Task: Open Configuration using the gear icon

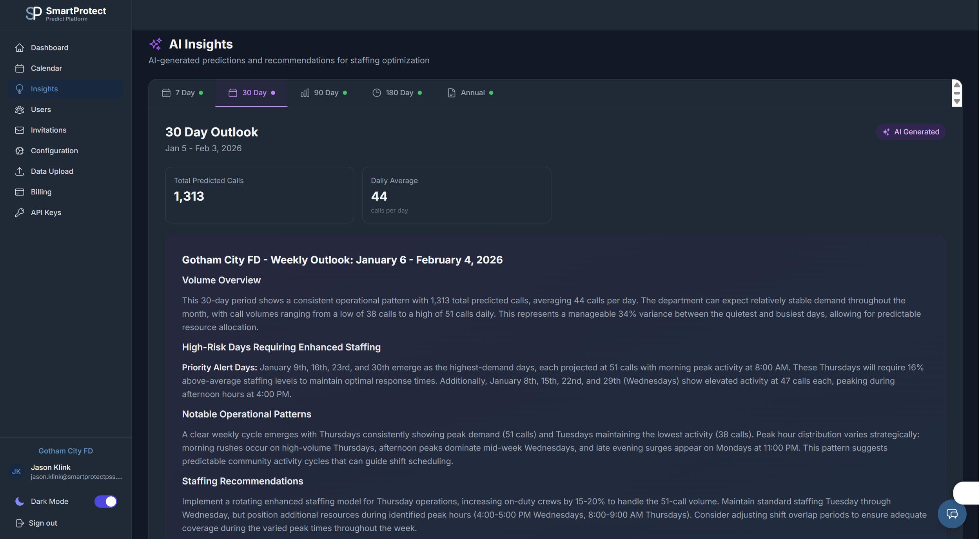Action: (20, 151)
